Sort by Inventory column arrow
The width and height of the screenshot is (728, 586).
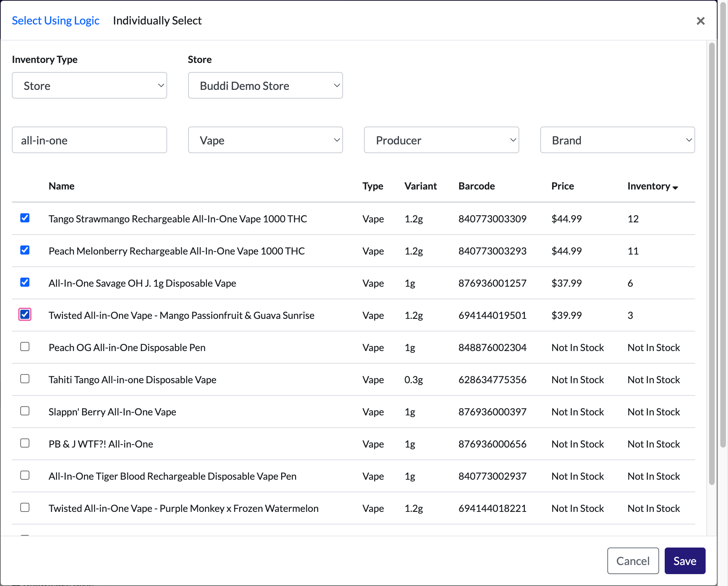click(675, 187)
